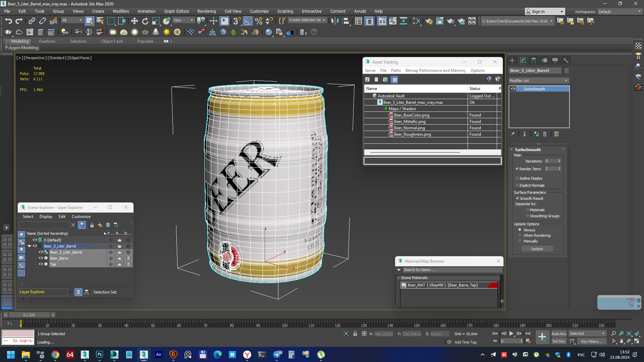Screen dimensions: 644x362
Task: Open the Display command panel tab
Action: 555,60
